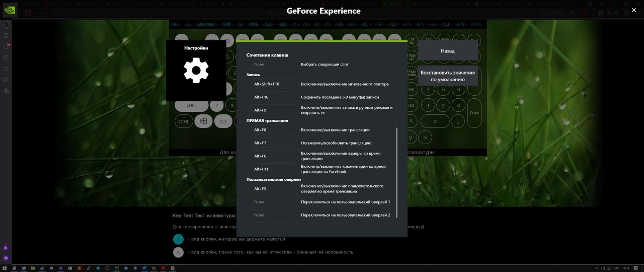Click the hotkey list vertical scrollbar
644x272 pixels.
(396, 172)
